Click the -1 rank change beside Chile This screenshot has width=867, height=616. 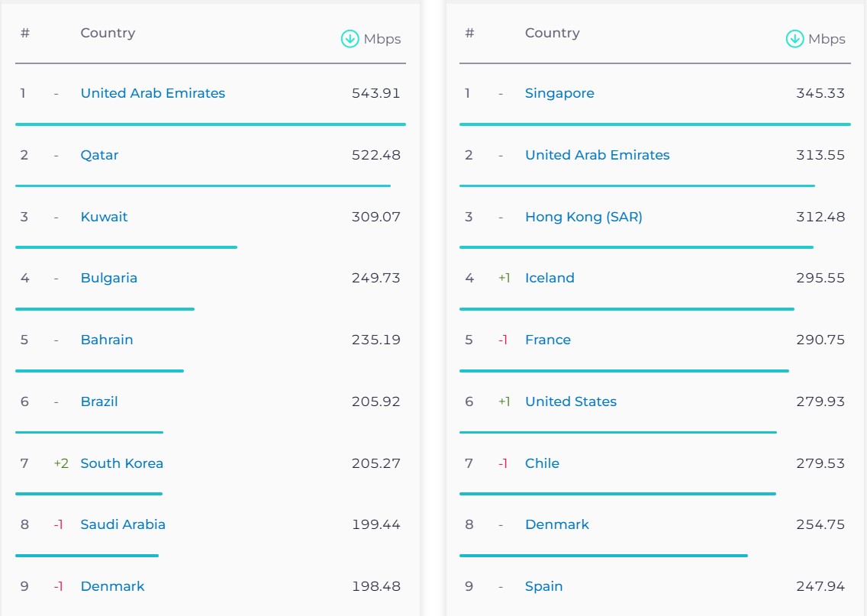click(503, 463)
